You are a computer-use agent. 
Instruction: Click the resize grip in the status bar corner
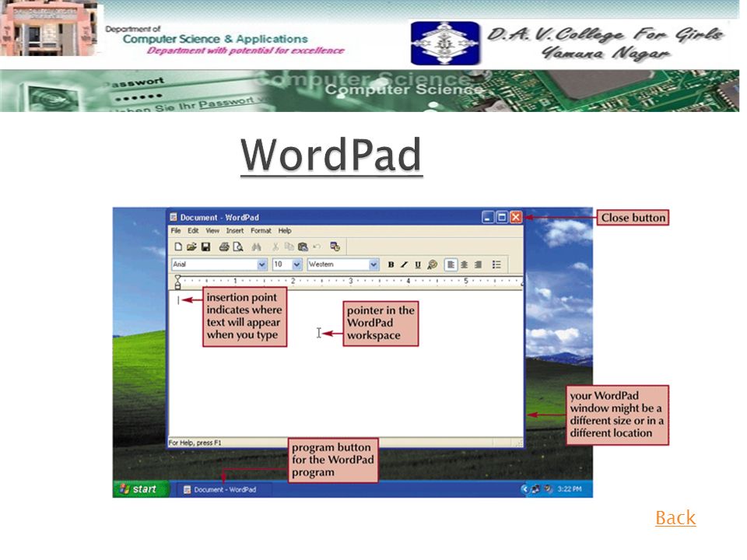point(518,443)
